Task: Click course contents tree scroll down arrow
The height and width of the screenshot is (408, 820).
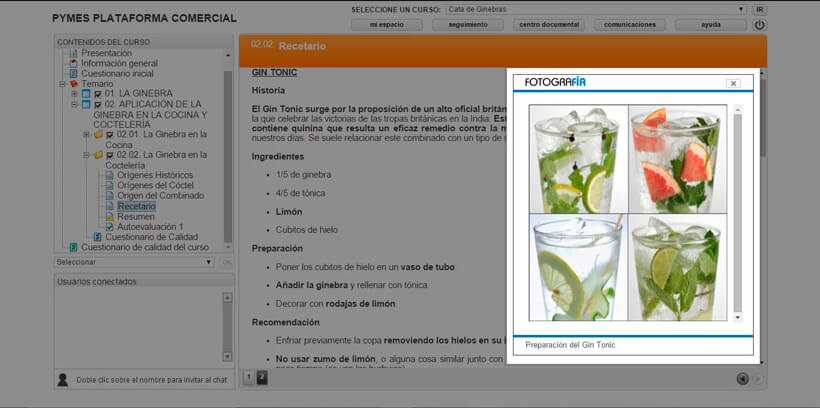Action: point(228,247)
